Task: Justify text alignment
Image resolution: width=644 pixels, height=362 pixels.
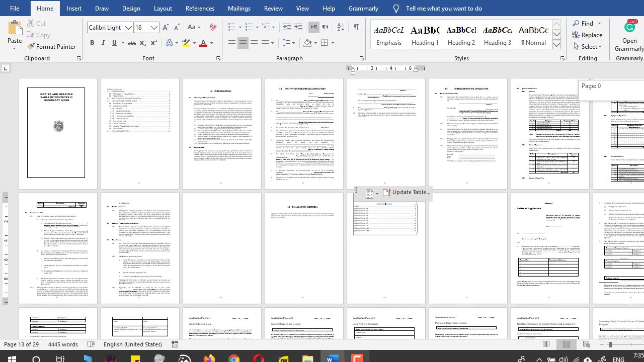Action: pyautogui.click(x=265, y=43)
